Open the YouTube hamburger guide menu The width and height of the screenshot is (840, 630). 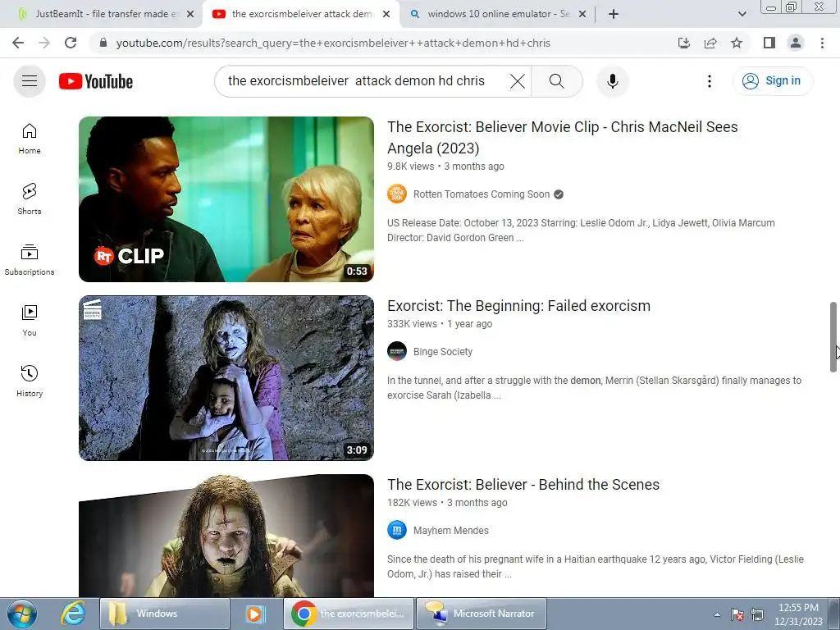30,81
